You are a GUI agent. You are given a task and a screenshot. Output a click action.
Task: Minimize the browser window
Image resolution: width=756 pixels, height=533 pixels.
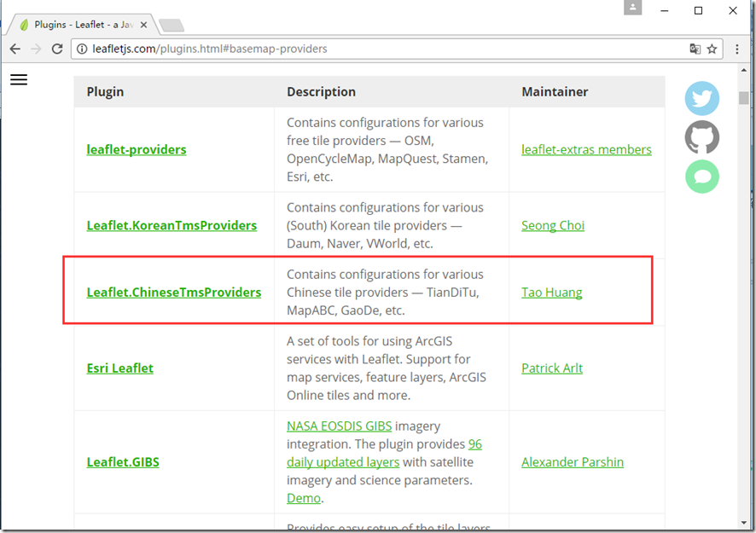point(665,10)
